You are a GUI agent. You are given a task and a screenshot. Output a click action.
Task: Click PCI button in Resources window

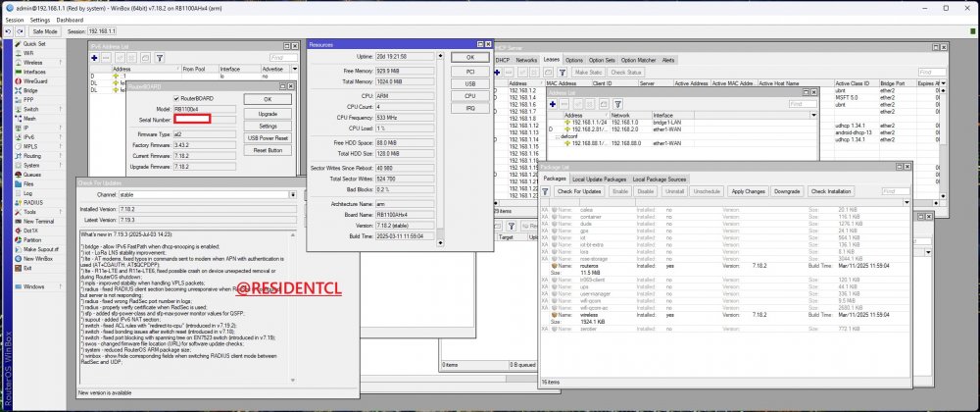click(x=470, y=72)
